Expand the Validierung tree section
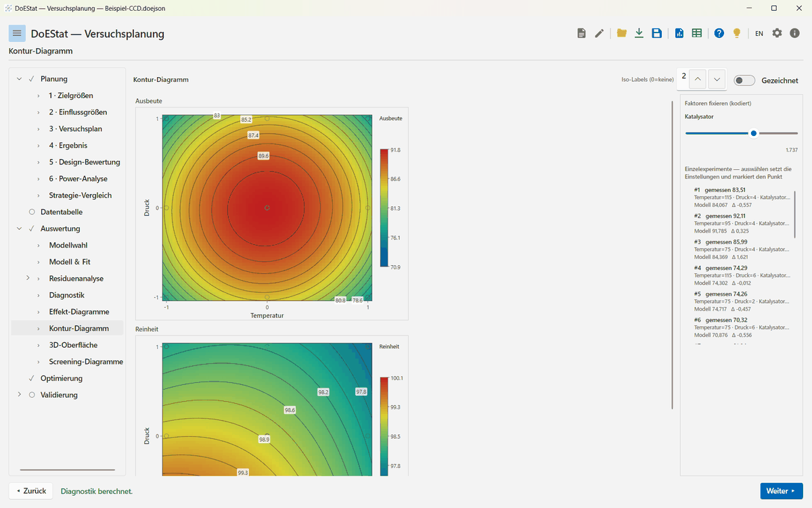 pos(19,395)
